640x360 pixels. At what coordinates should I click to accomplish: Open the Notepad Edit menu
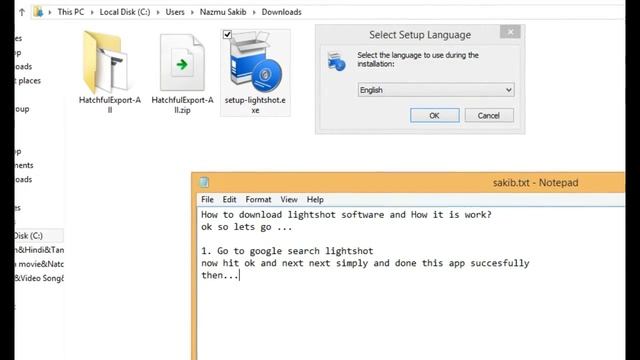click(229, 200)
